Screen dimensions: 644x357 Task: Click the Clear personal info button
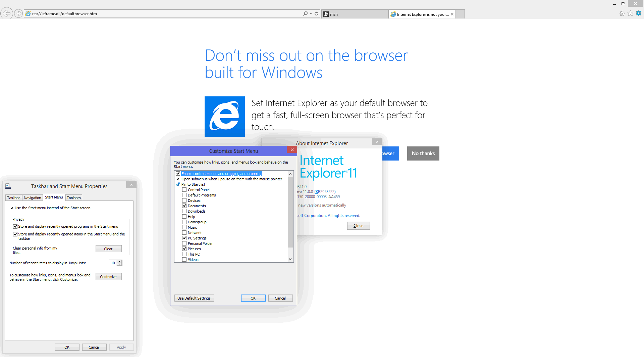[x=108, y=249]
